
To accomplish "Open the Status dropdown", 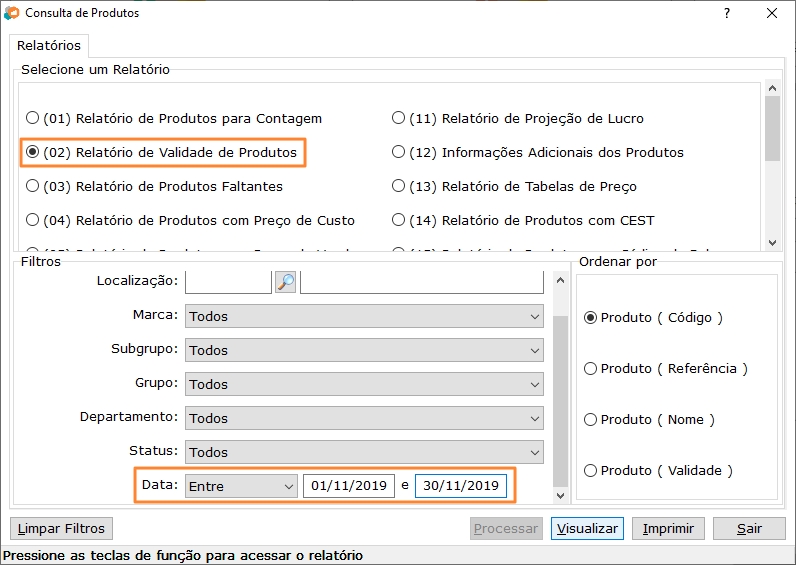I will [364, 452].
